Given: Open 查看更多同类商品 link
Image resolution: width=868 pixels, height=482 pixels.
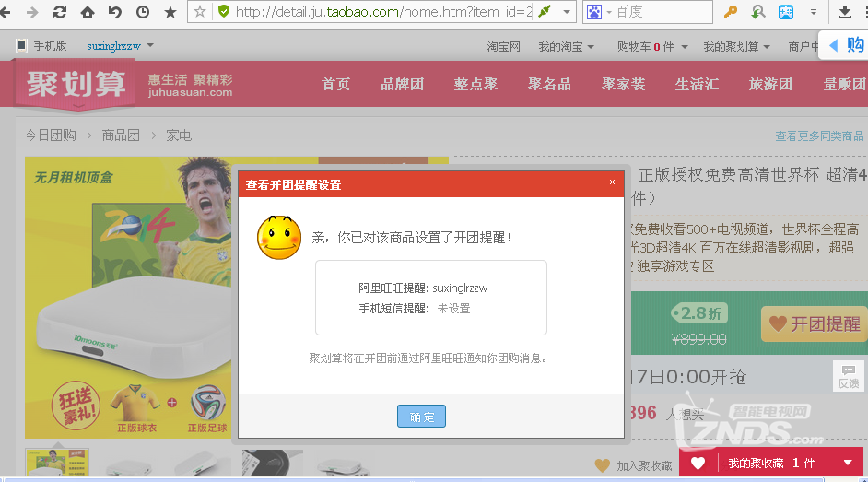Looking at the screenshot, I should (819, 136).
